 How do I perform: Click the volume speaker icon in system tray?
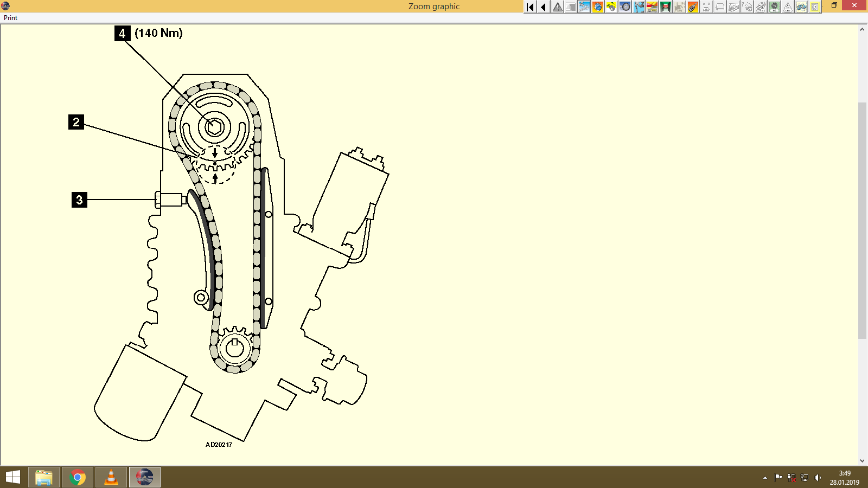818,478
